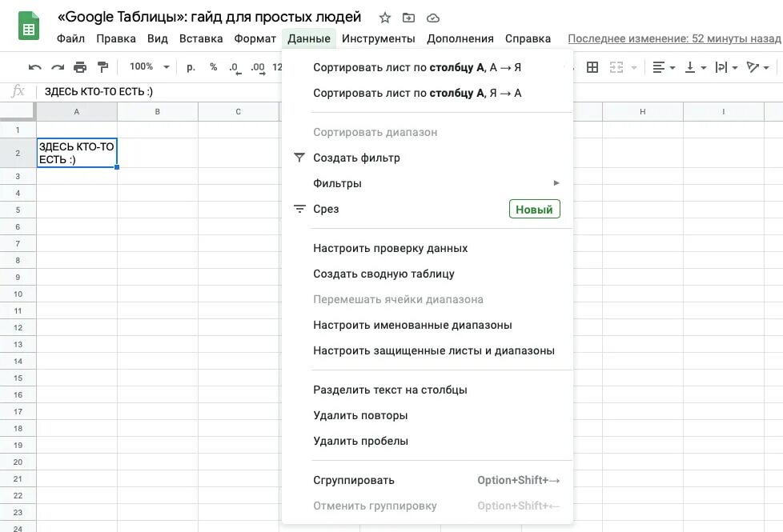Click the undo arrow icon
The image size is (783, 532).
point(34,67)
